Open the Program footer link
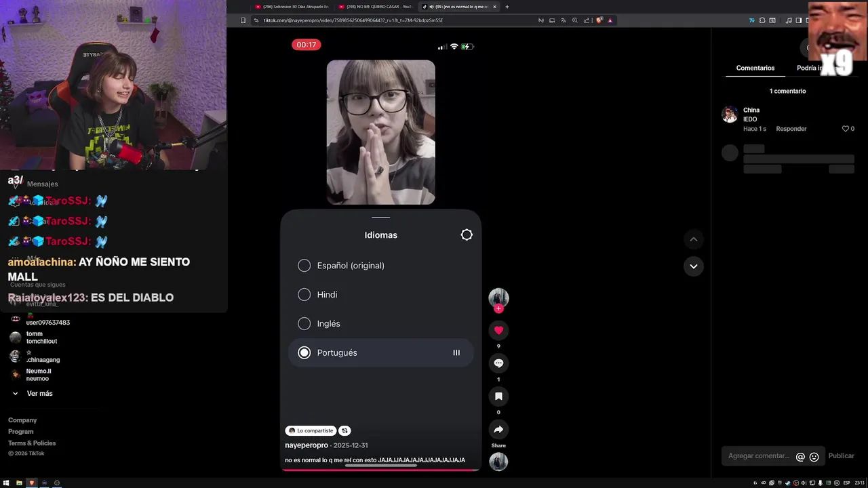This screenshot has height=488, width=868. tap(21, 432)
